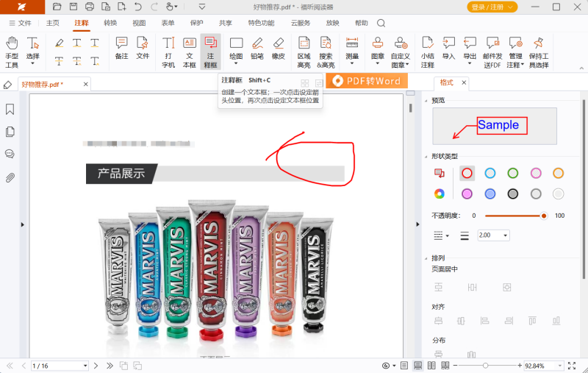
Task: Switch to the 主页 (Home) tab
Action: click(52, 24)
